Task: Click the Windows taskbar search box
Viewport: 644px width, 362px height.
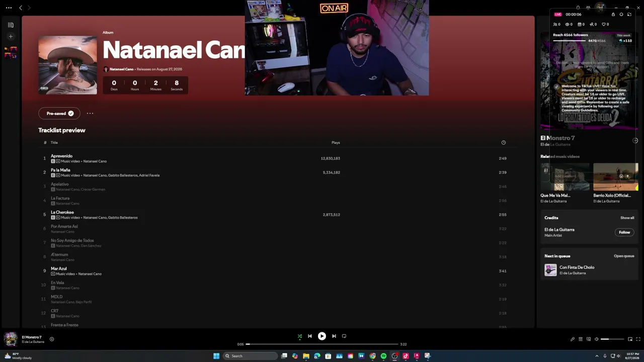Action: (250, 356)
